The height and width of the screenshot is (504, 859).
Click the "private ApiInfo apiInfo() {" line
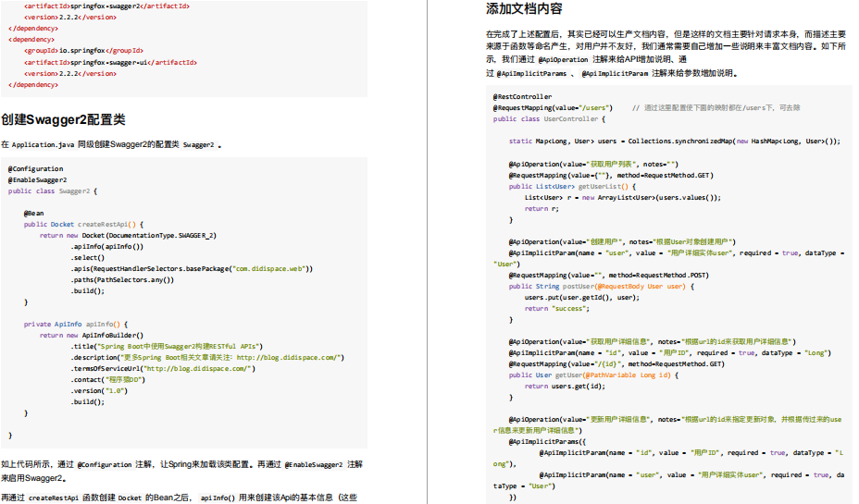point(76,324)
